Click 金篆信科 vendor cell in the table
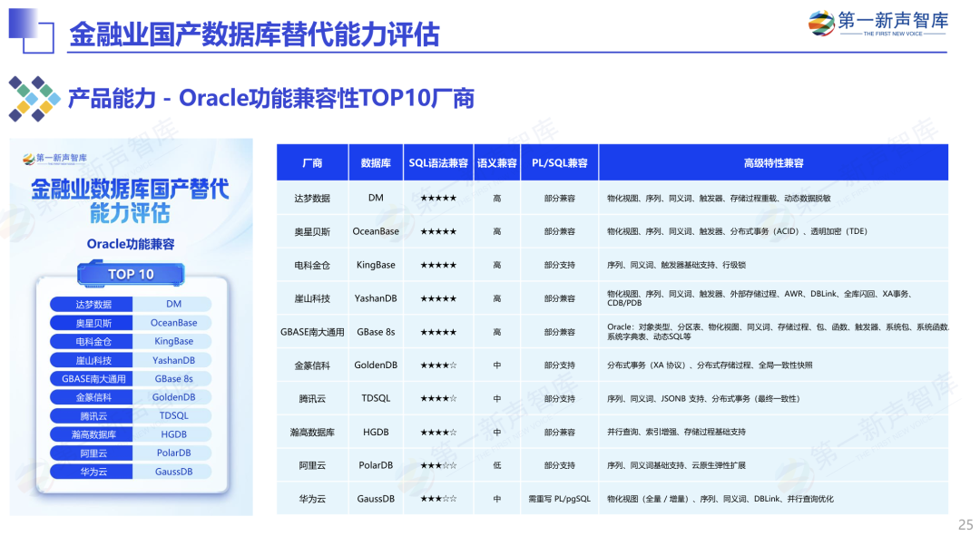The image size is (980, 536). coord(312,365)
